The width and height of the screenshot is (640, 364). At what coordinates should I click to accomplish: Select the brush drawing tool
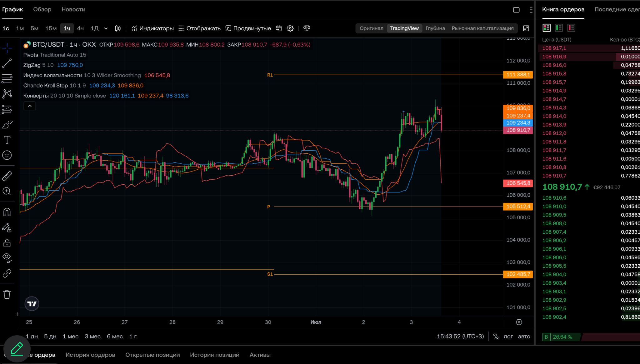(x=7, y=125)
